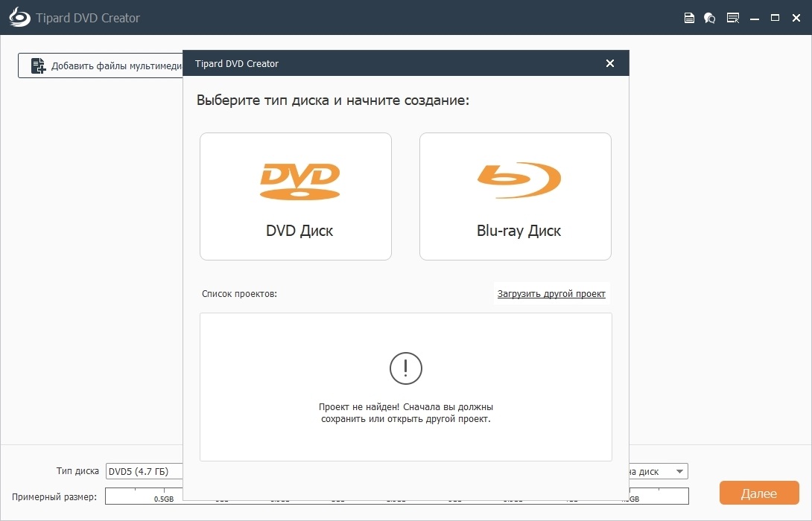This screenshot has height=521, width=812.
Task: Click the empty project list area
Action: click(x=406, y=447)
